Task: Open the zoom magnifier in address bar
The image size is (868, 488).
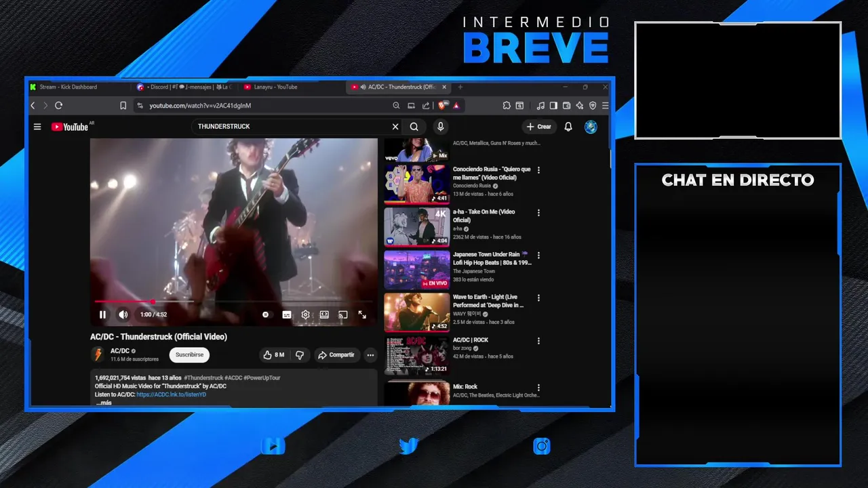Action: point(396,106)
